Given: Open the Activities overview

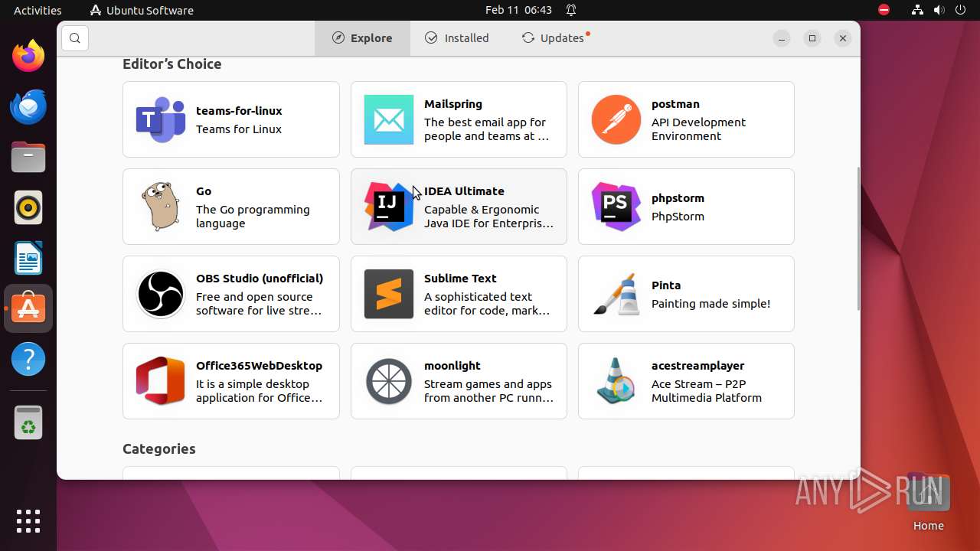Looking at the screenshot, I should click(38, 10).
